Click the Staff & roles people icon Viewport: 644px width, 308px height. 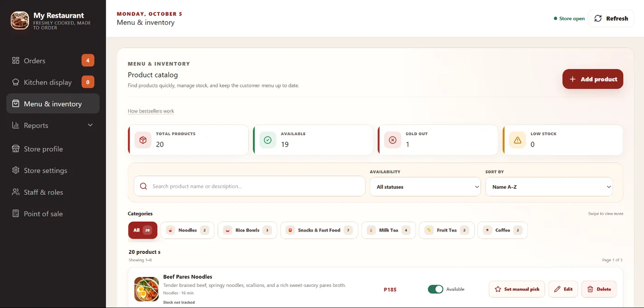(x=16, y=192)
